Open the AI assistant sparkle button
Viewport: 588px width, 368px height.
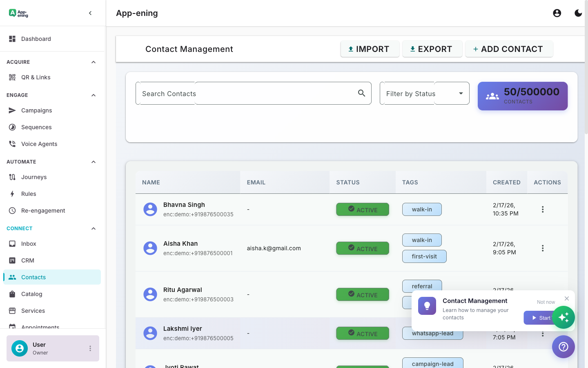click(563, 317)
